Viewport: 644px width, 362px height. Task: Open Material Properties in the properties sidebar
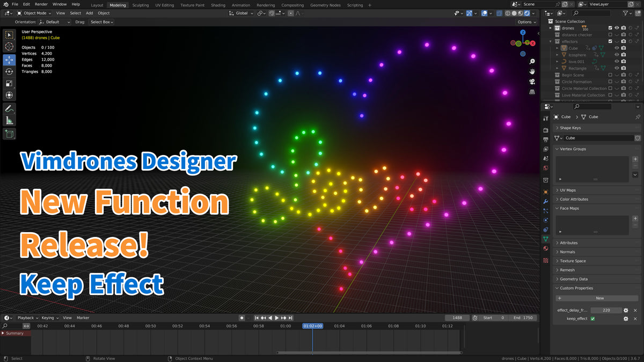tap(546, 248)
